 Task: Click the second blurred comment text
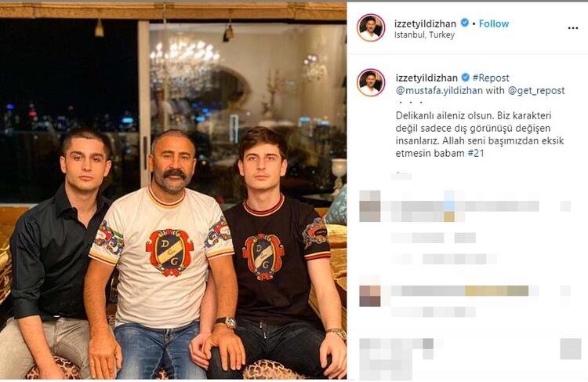pos(463,290)
